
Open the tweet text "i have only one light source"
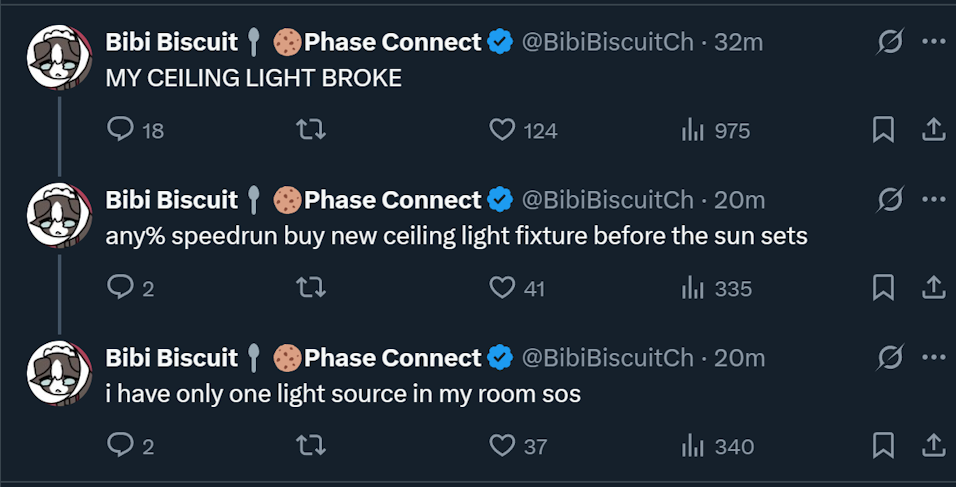(343, 394)
